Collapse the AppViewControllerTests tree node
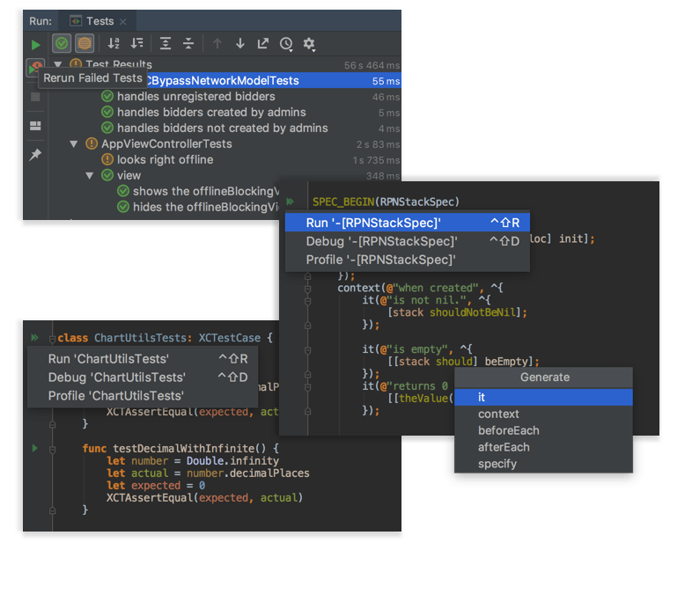This screenshot has height=616, width=692. tap(74, 144)
